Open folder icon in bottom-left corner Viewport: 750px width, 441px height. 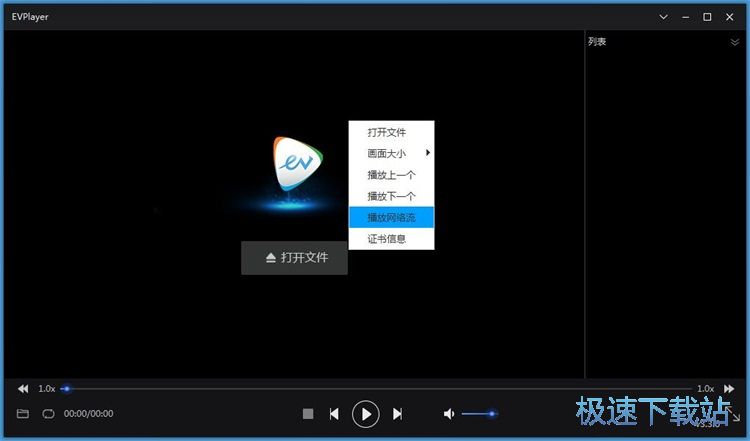[x=22, y=413]
